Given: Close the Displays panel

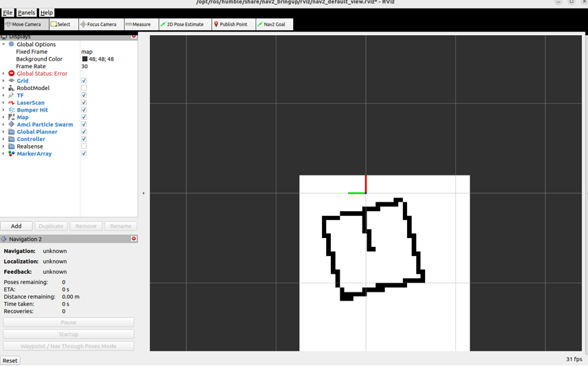Looking at the screenshot, I should pyautogui.click(x=133, y=36).
